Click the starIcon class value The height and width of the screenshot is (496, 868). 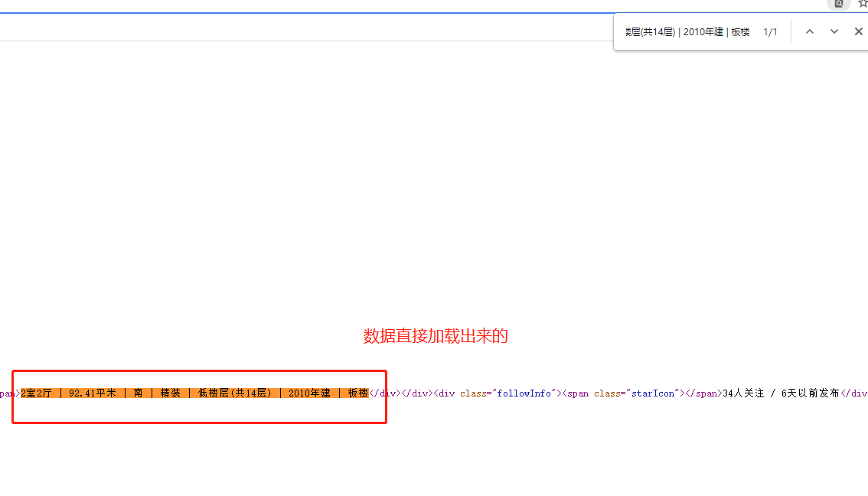(x=653, y=393)
